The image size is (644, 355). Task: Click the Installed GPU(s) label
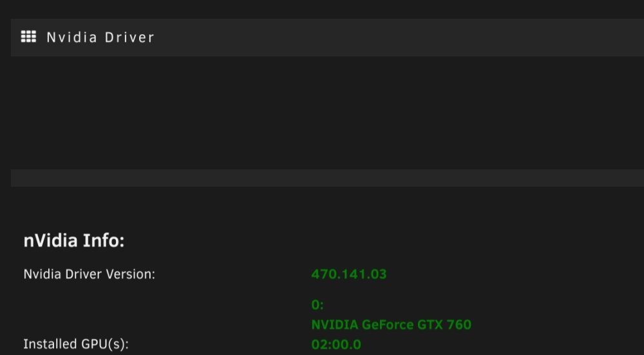[75, 344]
